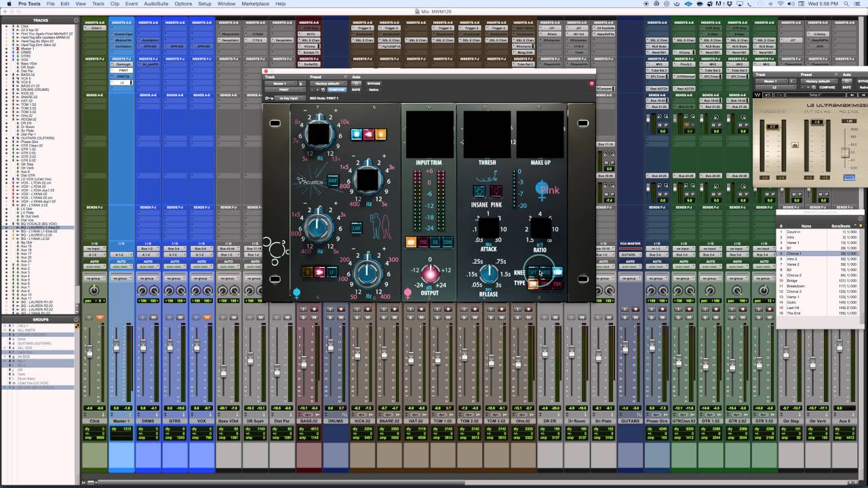Toggle visibility dot for Master 1 track
This screenshot has width=868, height=488.
(x=5, y=49)
